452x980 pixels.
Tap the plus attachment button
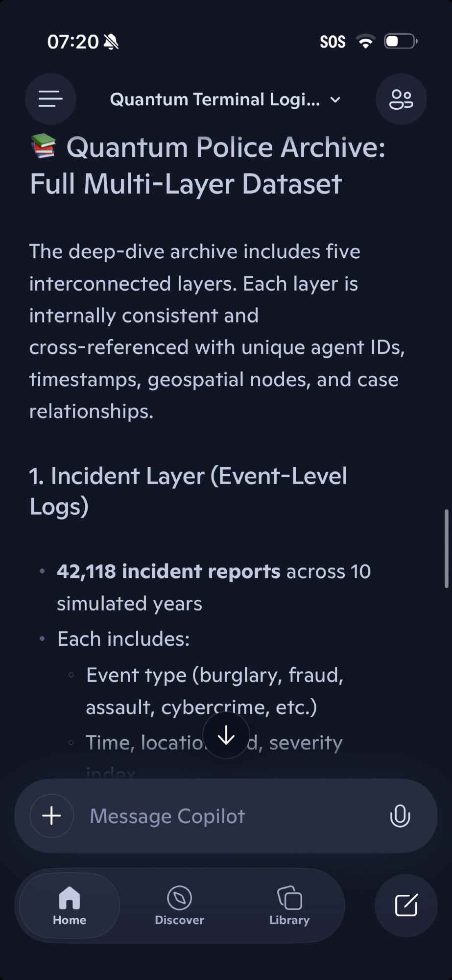[x=51, y=816]
